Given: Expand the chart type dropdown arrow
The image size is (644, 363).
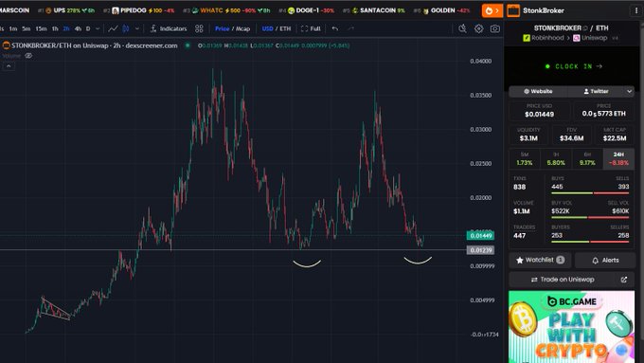Looking at the screenshot, I should click(137, 28).
